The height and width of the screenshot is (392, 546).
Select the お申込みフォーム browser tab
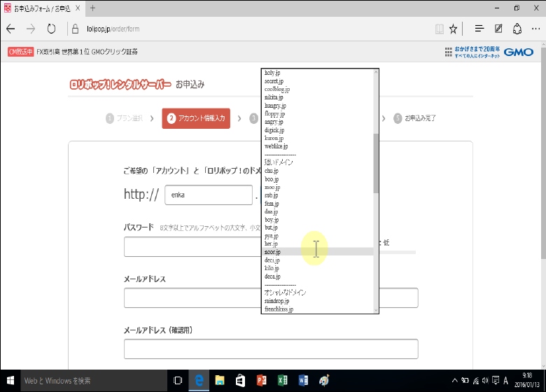tap(42, 8)
